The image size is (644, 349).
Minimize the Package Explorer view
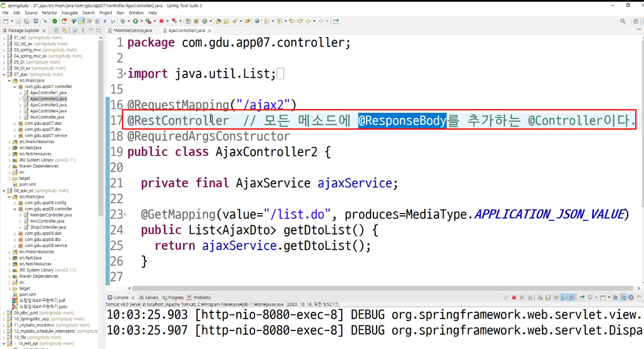(x=91, y=29)
